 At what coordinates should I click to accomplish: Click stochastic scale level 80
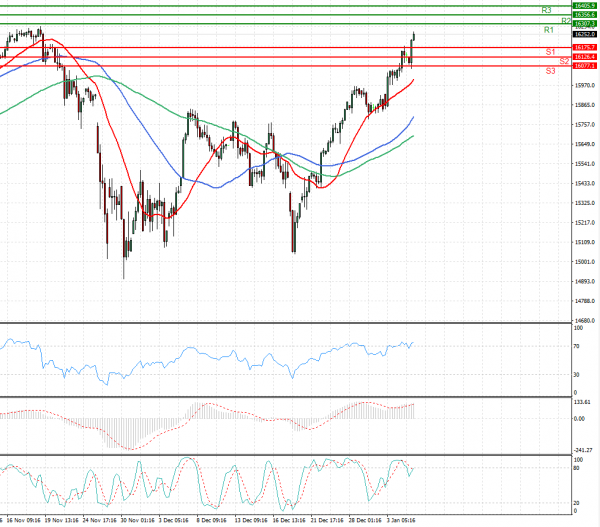(x=577, y=468)
